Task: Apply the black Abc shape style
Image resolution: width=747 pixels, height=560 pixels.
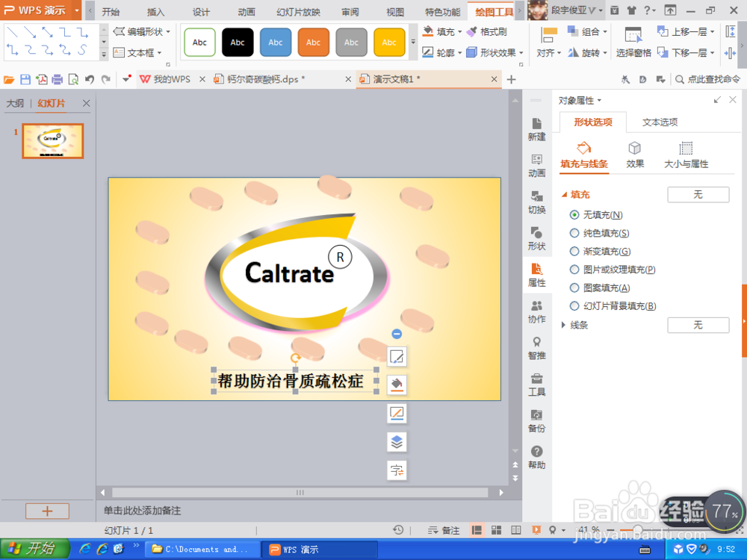Action: coord(238,43)
